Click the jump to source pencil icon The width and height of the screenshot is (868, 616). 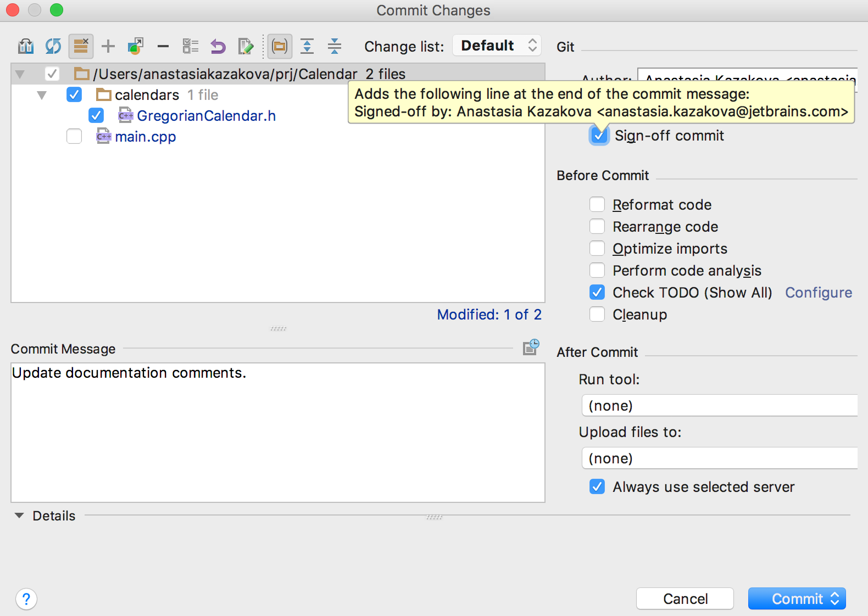246,46
